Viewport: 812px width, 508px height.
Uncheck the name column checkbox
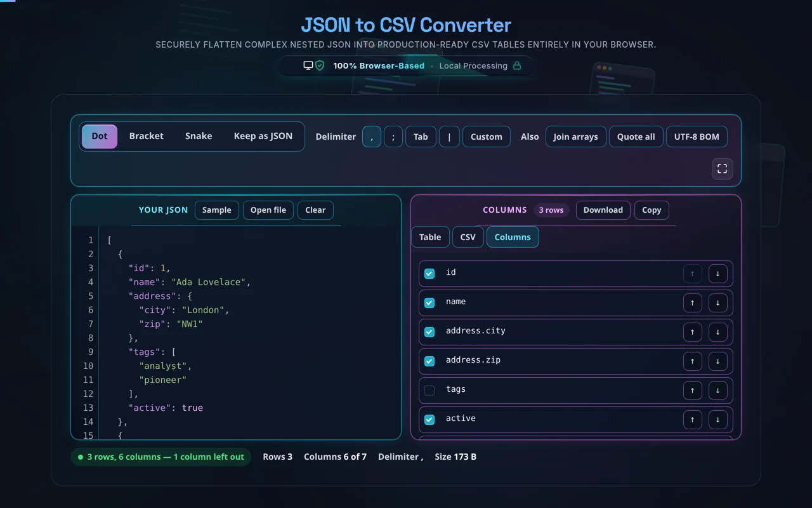click(429, 303)
